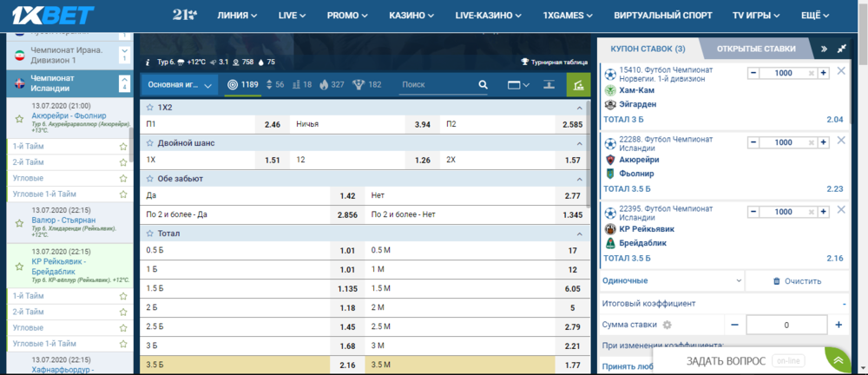The height and width of the screenshot is (375, 868).
Task: Star the Двойной шанс market
Action: (x=149, y=143)
